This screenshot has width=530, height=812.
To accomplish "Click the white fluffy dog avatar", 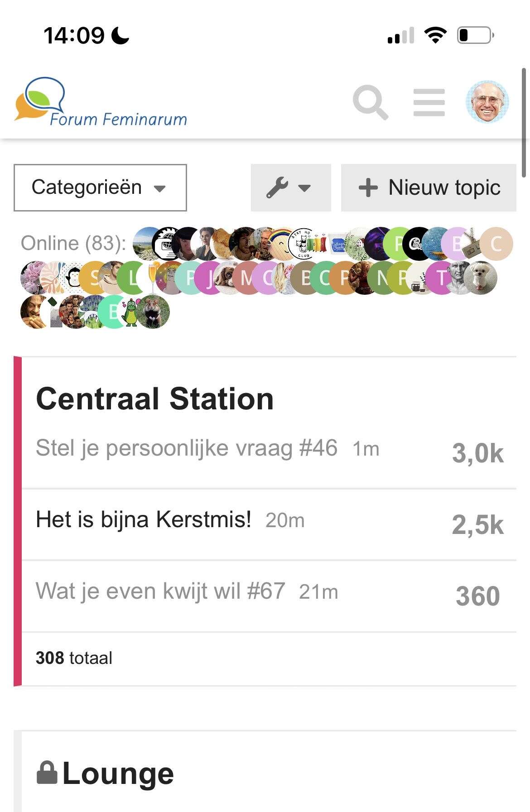I will click(x=481, y=278).
